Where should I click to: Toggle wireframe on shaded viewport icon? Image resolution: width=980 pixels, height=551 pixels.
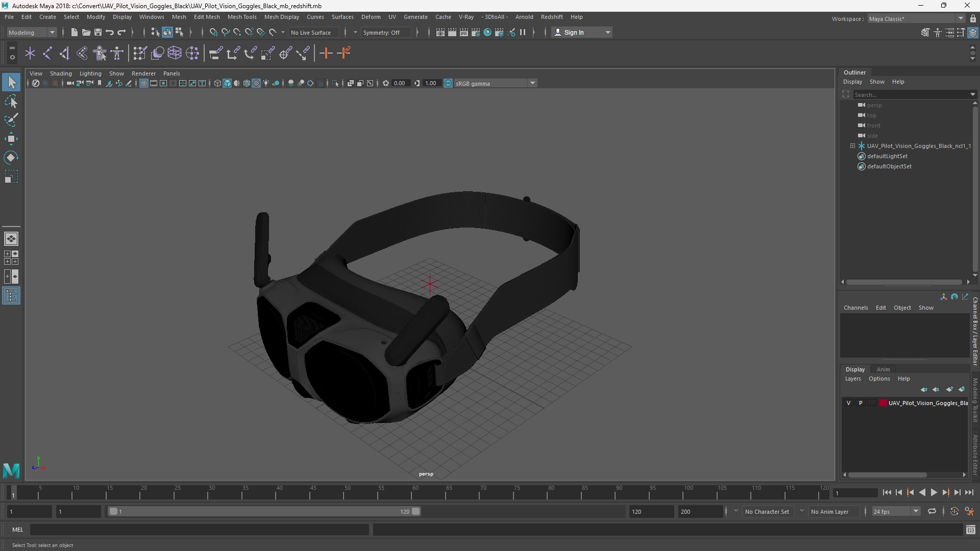tap(247, 83)
